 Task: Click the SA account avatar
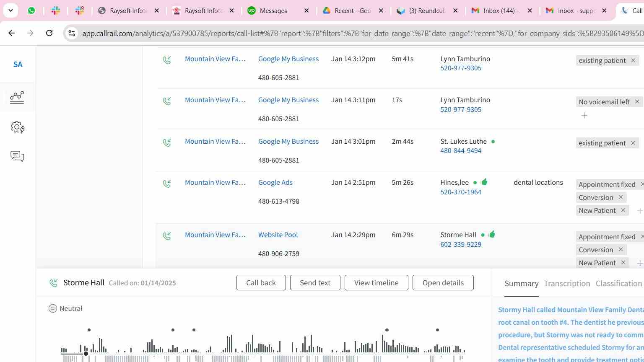[x=18, y=65]
